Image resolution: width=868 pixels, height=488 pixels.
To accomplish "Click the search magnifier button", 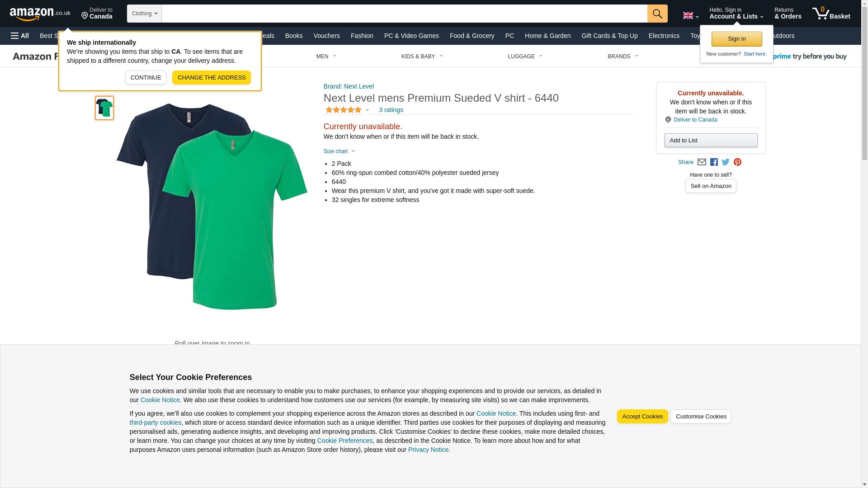I will coord(657,14).
